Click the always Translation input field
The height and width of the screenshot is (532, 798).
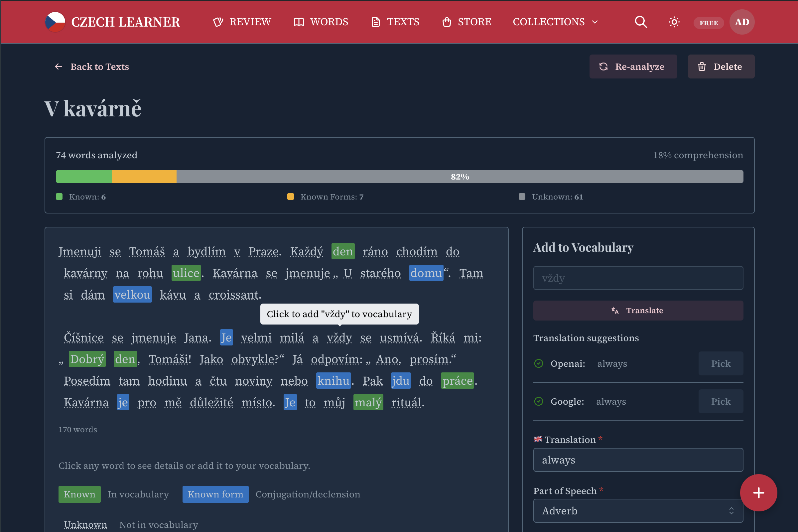[x=638, y=460]
